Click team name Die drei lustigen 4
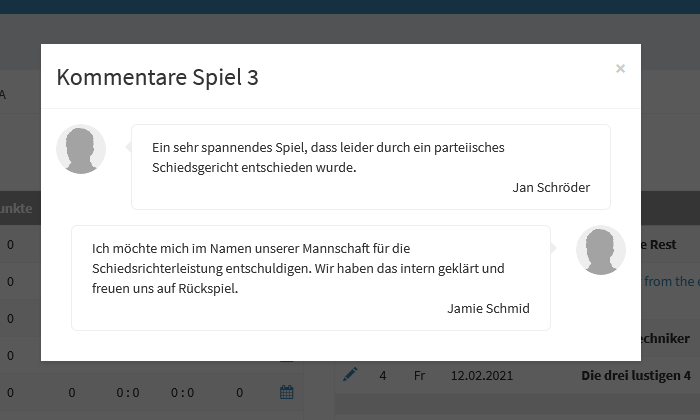Screen dimensions: 700x420 point(636,375)
